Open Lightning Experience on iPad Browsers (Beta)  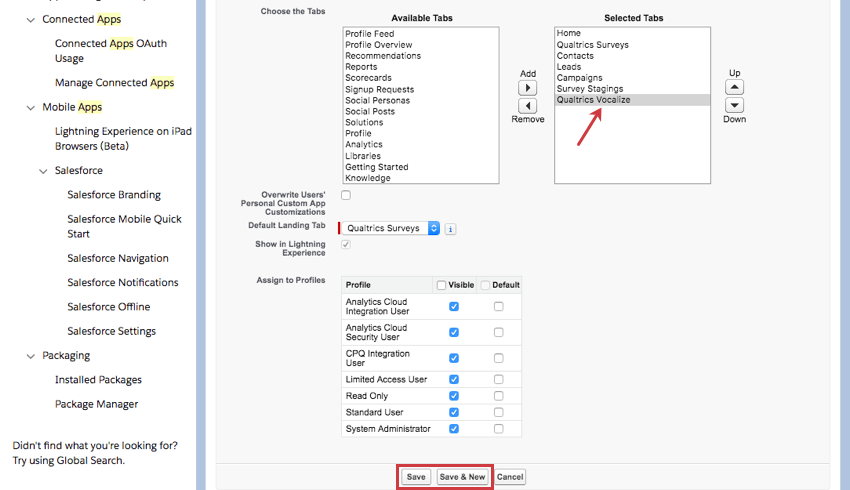click(x=123, y=138)
